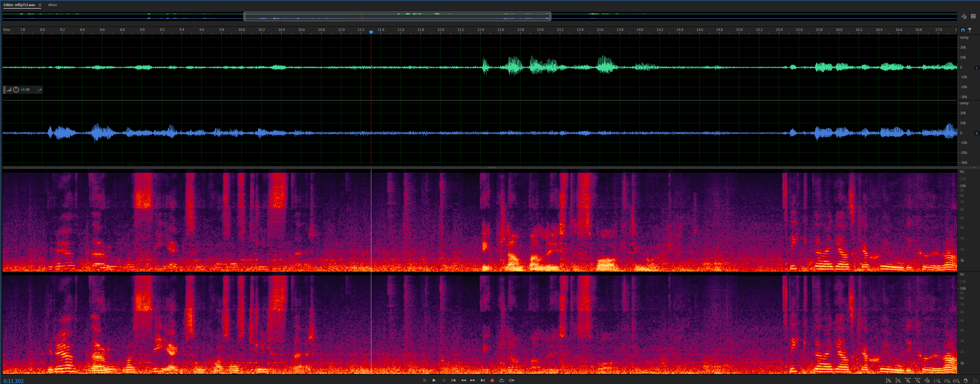The width and height of the screenshot is (980, 384).
Task: Select the Editor: refSpTr2.wav tab
Action: 19,5
